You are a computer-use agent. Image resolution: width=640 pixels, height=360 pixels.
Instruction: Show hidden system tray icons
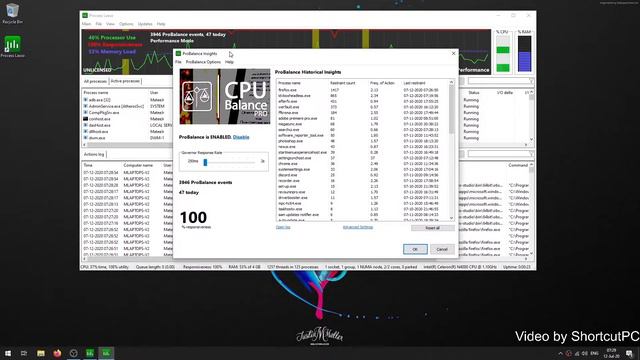click(x=560, y=353)
